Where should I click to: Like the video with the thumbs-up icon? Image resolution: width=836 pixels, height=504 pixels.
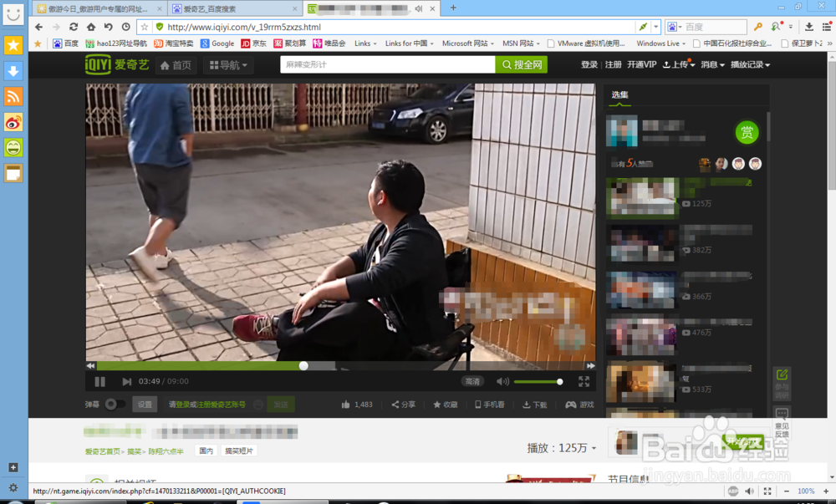pyautogui.click(x=346, y=405)
